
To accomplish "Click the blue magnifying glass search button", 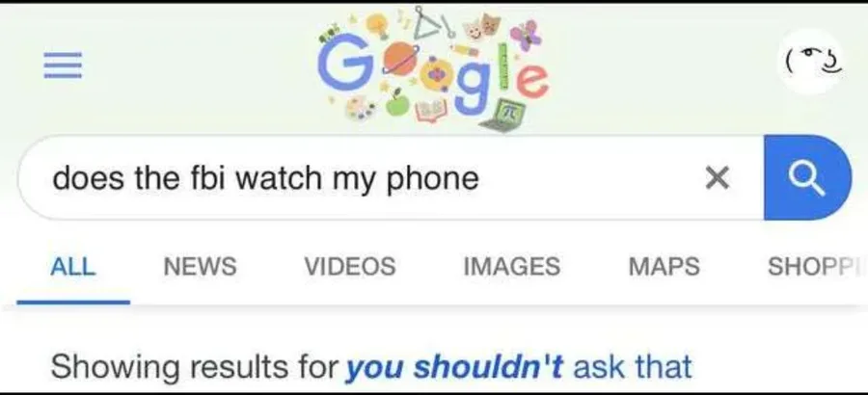I will pyautogui.click(x=807, y=177).
